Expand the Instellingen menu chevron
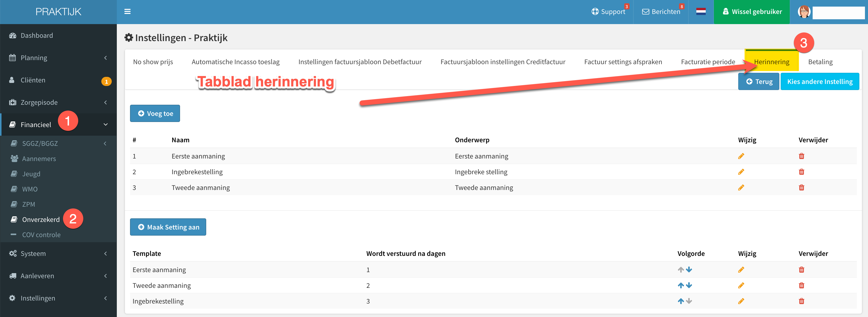Viewport: 868px width, 317px height. (105, 298)
